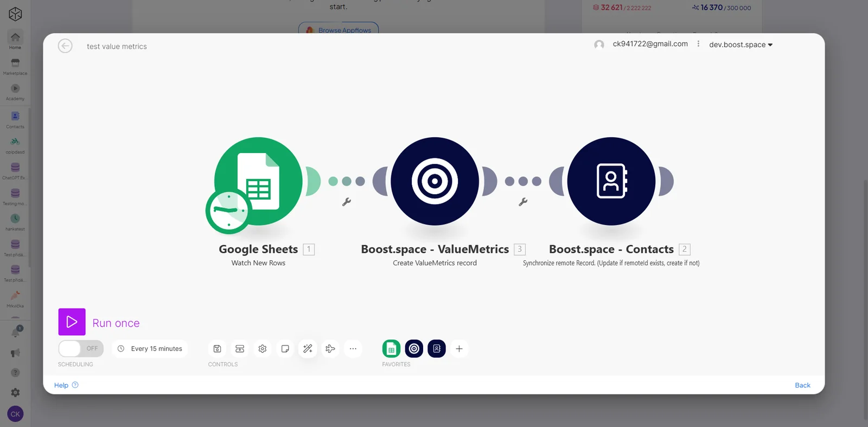Toggle the scheduling switch on

pos(81,349)
